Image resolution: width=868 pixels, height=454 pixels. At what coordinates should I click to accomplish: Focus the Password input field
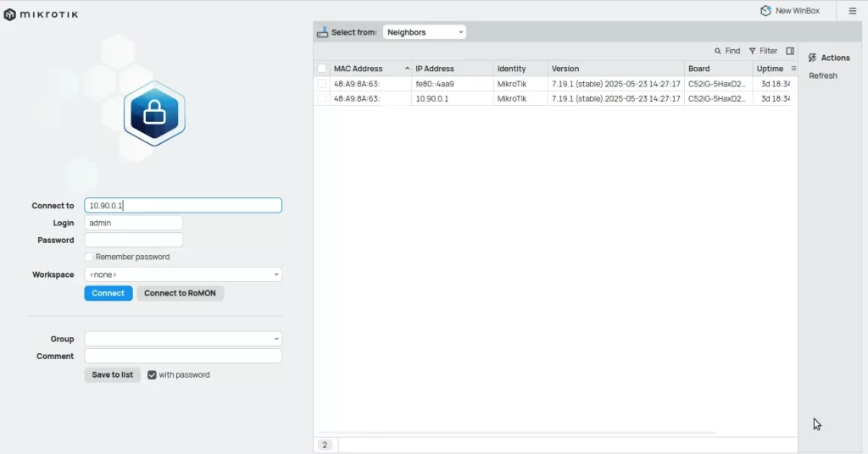click(133, 240)
